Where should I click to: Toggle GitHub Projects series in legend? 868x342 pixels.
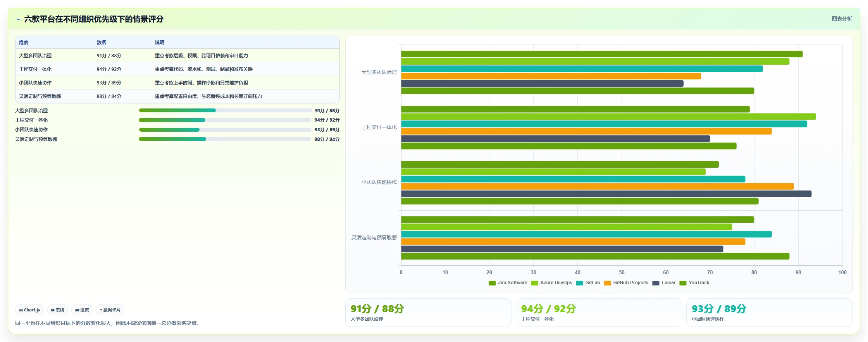click(626, 283)
